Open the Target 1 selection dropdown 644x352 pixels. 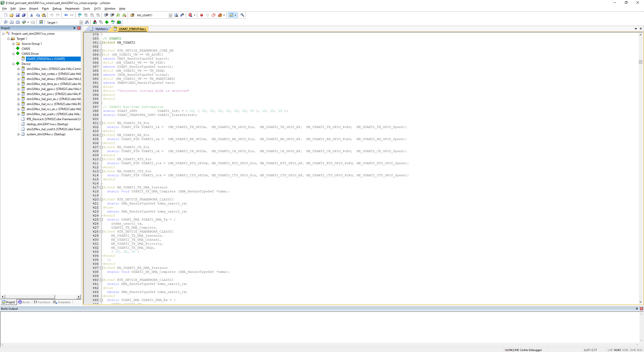(x=81, y=22)
